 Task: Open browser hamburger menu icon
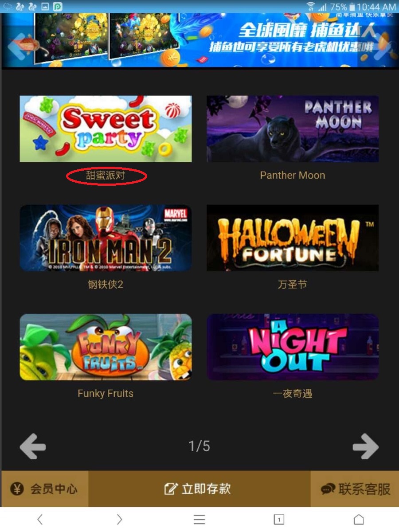(x=199, y=519)
